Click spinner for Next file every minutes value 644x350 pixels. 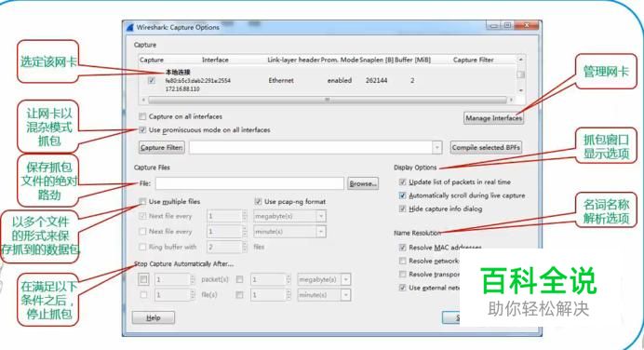(245, 232)
